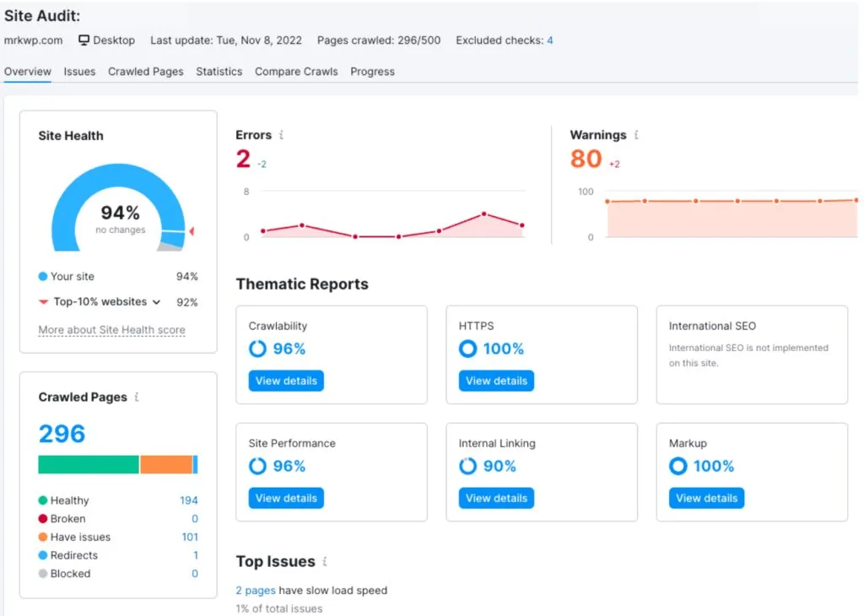This screenshot has width=864, height=616.
Task: Click the Redirects count 1
Action: coord(196,555)
